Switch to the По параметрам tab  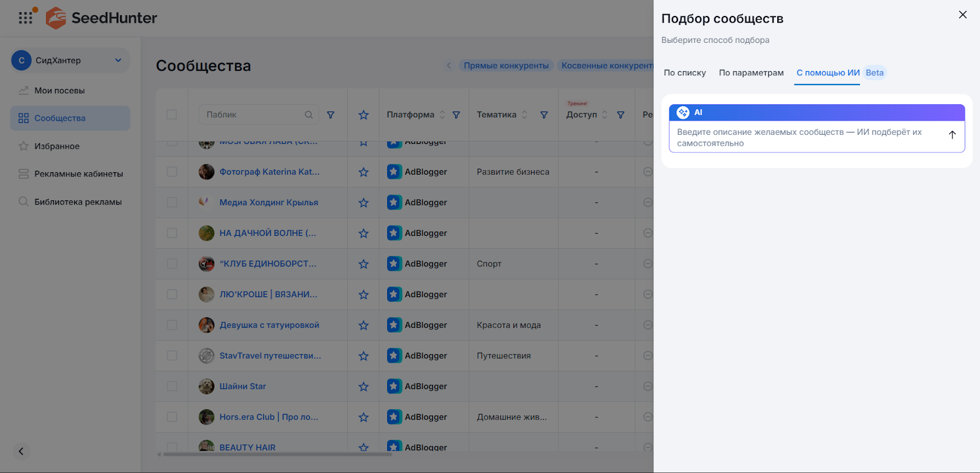(751, 73)
